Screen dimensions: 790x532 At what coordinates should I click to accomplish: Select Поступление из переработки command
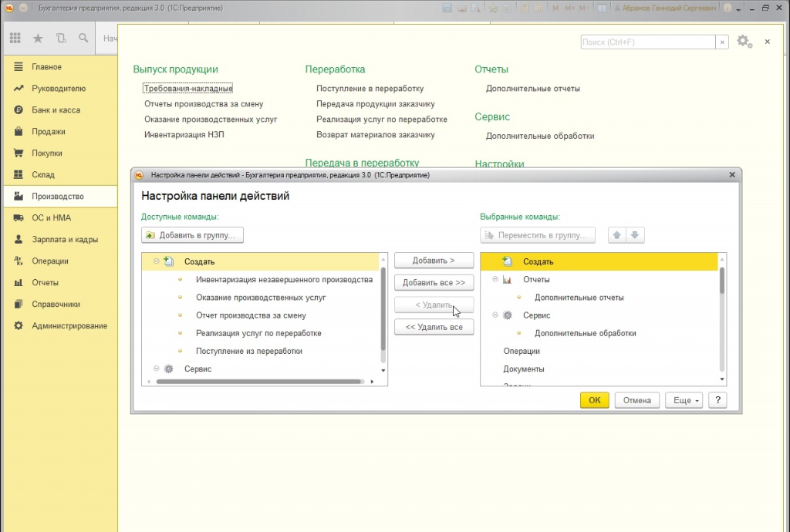249,351
